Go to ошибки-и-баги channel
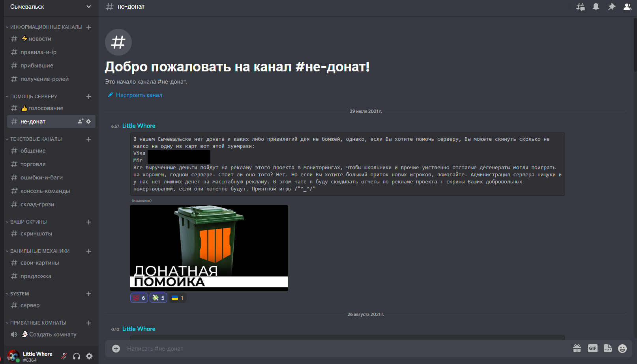This screenshot has height=364, width=637. [51, 177]
